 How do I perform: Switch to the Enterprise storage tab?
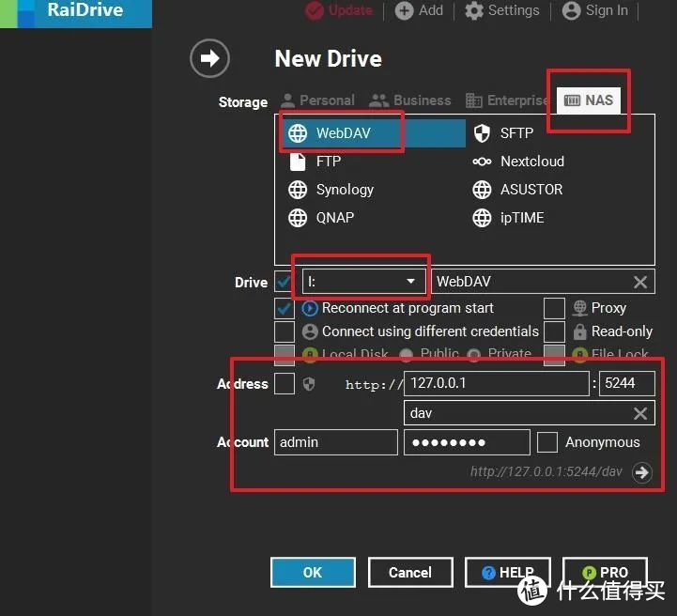[507, 100]
